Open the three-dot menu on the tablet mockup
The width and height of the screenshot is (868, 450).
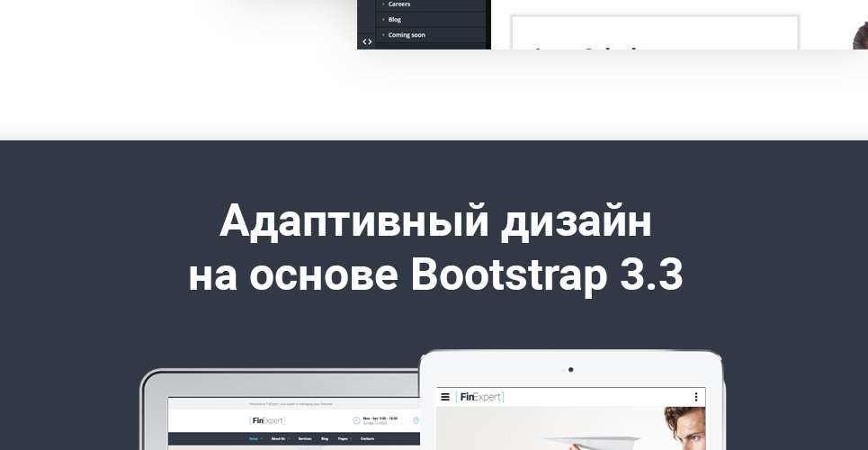pos(696,397)
